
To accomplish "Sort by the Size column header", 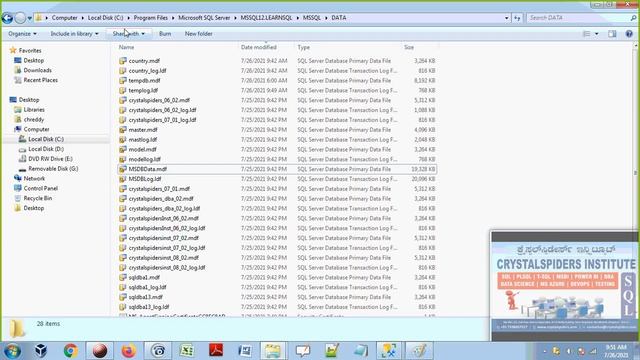I will click(x=409, y=47).
